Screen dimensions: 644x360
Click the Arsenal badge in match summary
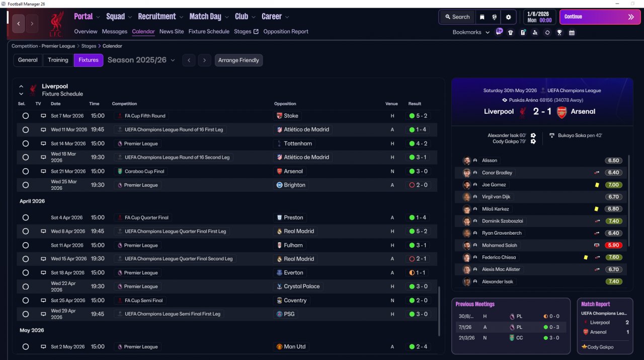562,112
